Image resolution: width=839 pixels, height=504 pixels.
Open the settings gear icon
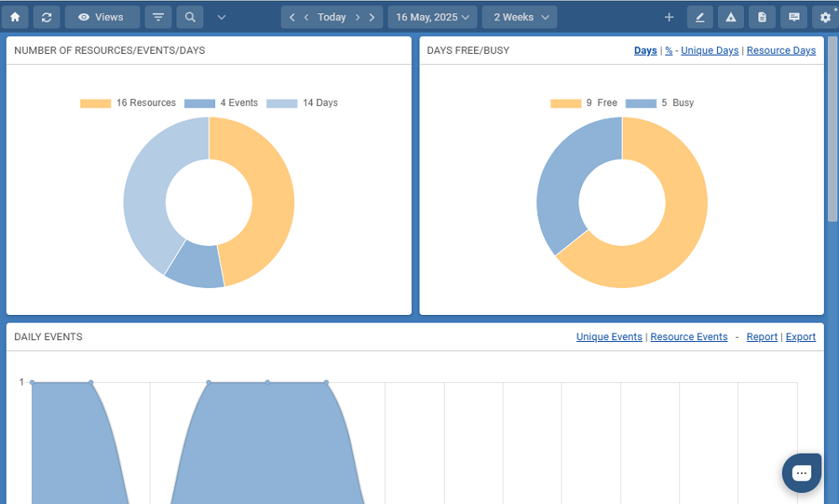(825, 17)
